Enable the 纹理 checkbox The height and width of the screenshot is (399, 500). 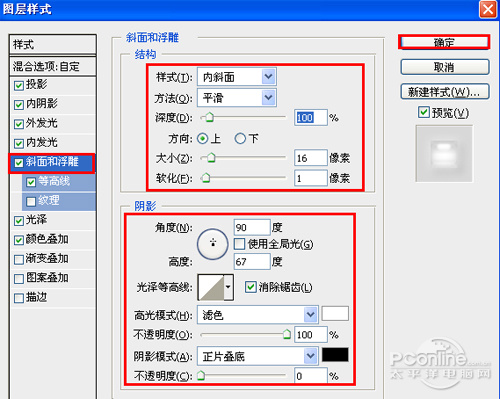click(31, 201)
